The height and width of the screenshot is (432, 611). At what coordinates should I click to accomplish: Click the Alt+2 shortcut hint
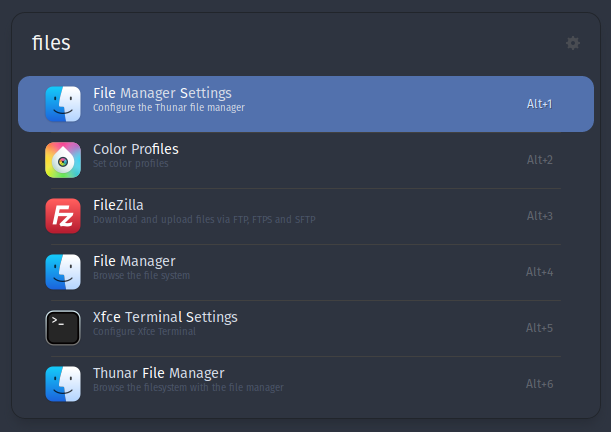point(540,160)
